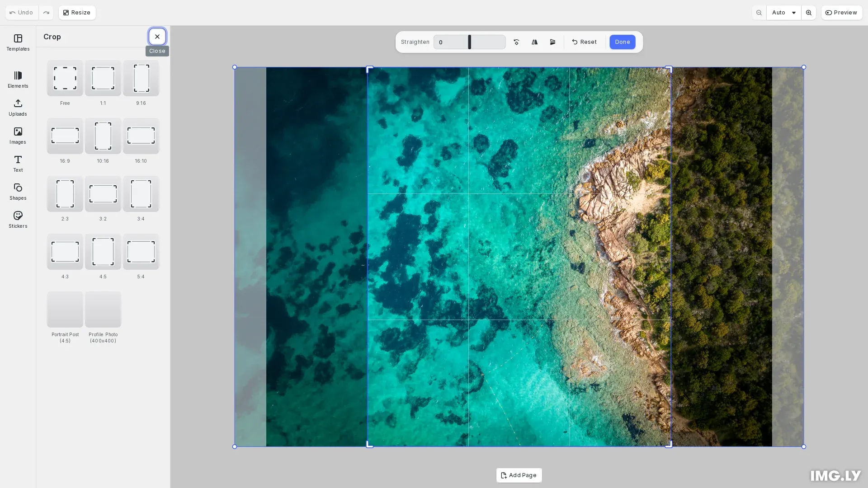Flip the image vertically

click(552, 42)
